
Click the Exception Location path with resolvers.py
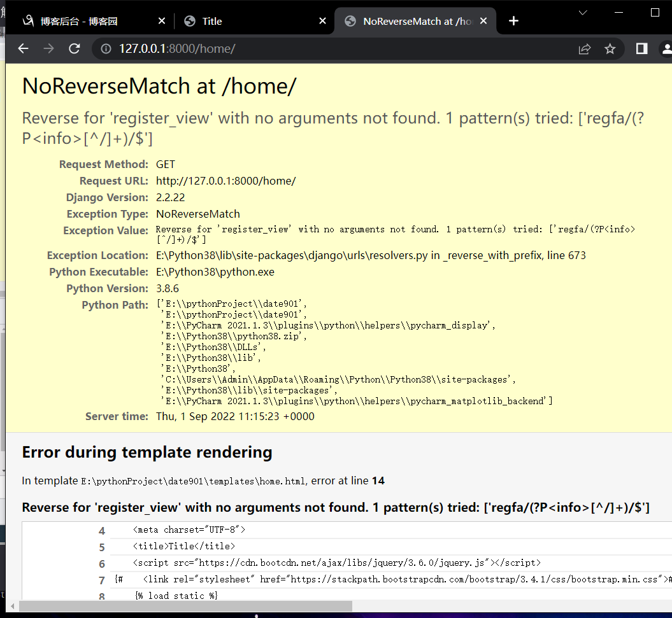click(371, 256)
